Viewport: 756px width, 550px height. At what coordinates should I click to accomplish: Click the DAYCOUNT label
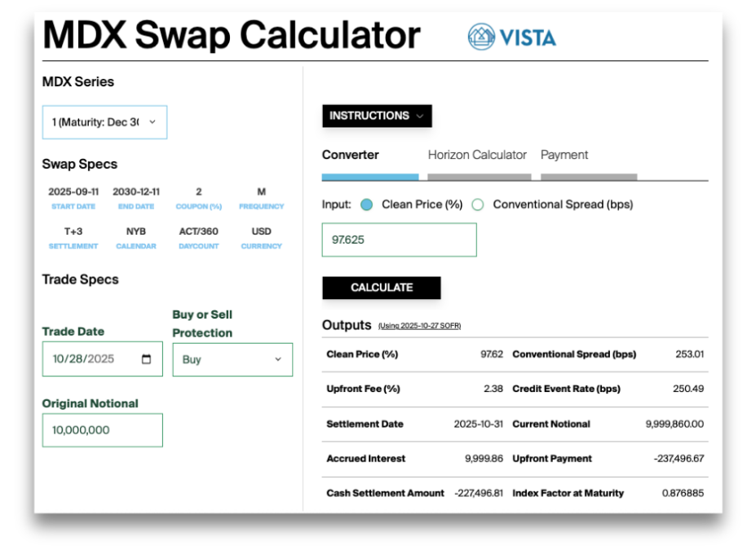(x=199, y=246)
